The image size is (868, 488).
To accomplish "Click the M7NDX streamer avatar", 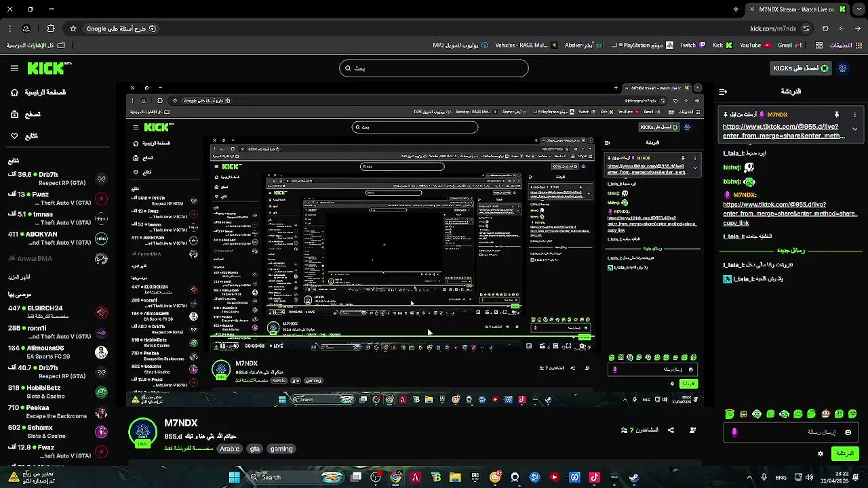I will point(142,432).
